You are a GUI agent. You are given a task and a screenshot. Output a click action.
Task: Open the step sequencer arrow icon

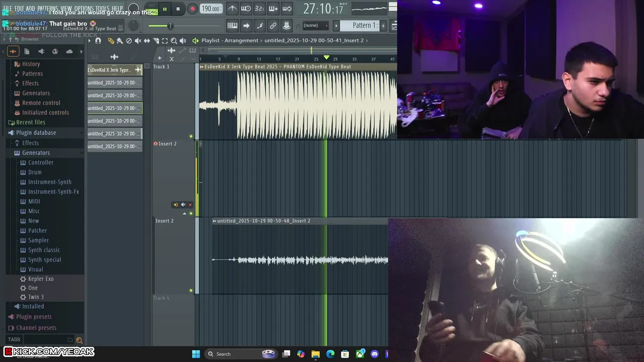click(246, 26)
